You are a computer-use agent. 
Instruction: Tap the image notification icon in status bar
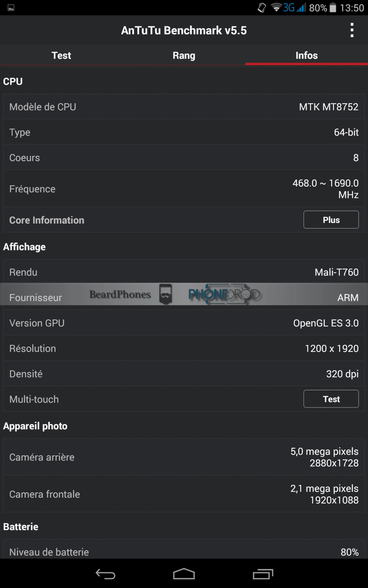coord(11,8)
